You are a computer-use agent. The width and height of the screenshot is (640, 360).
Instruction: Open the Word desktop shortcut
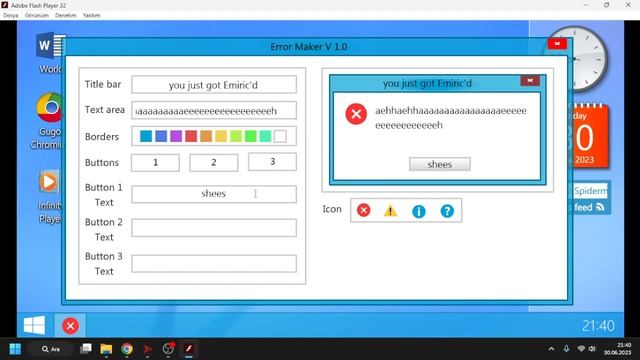[50, 53]
